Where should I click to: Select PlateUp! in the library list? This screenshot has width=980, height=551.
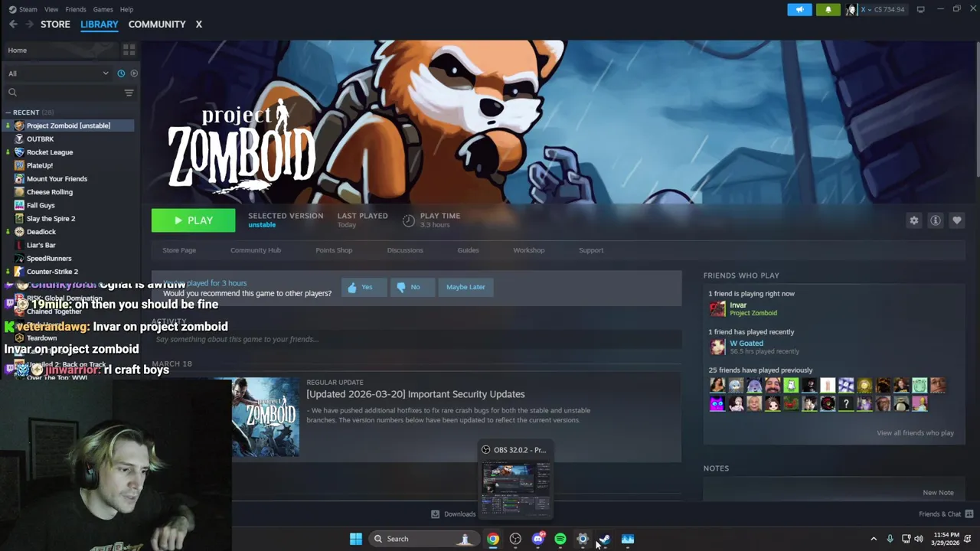(x=40, y=165)
